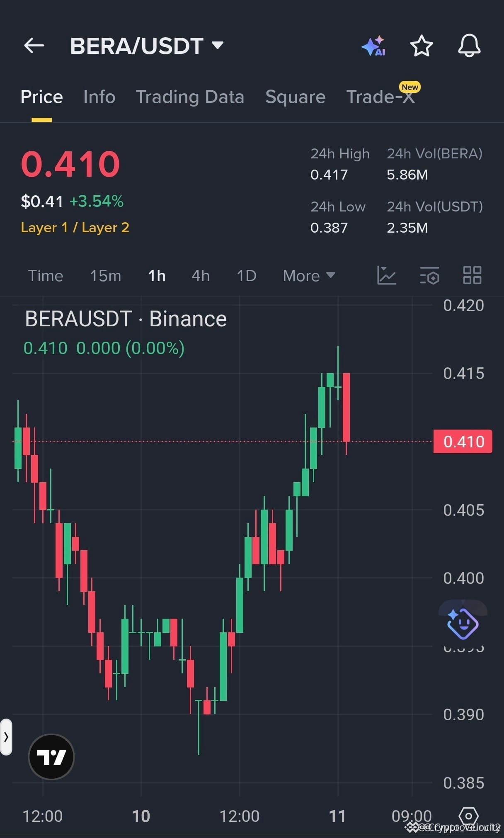Go back using the left arrow
The image size is (504, 838).
click(x=34, y=46)
